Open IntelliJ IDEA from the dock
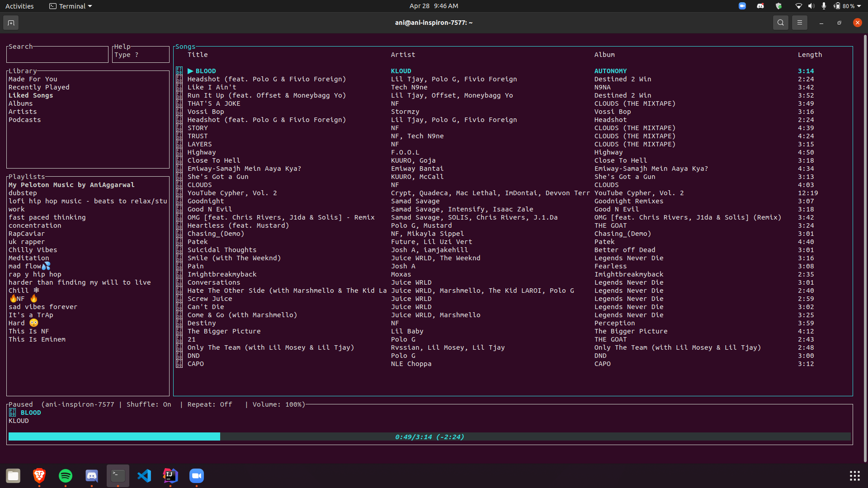 170,475
